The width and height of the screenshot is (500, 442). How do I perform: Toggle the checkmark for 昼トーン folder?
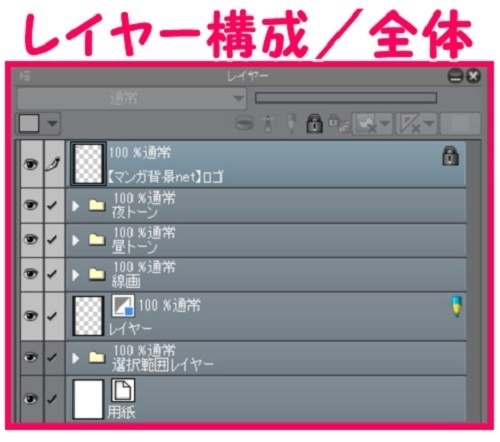click(x=52, y=240)
